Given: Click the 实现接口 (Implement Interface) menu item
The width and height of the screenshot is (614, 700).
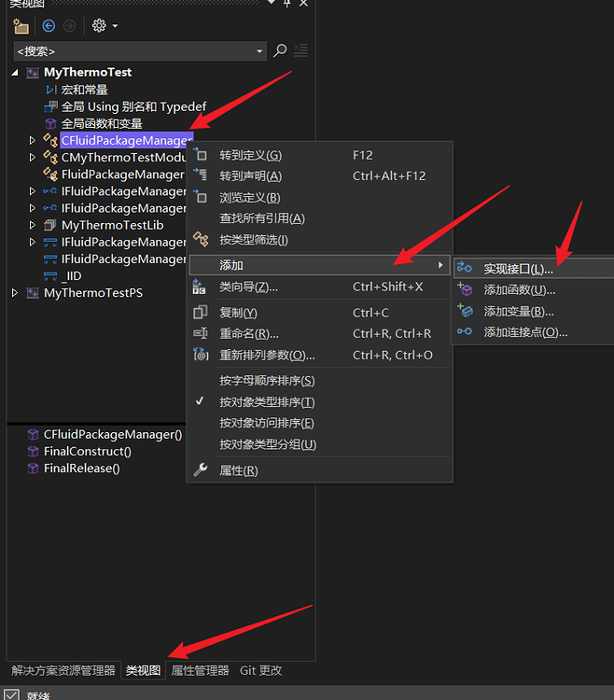Looking at the screenshot, I should [518, 269].
